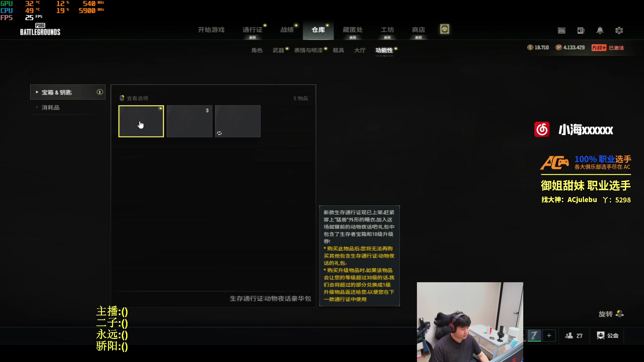Screen dimensions: 644x362
Task: Select the highlighted first inventory item slot
Action: (141, 121)
